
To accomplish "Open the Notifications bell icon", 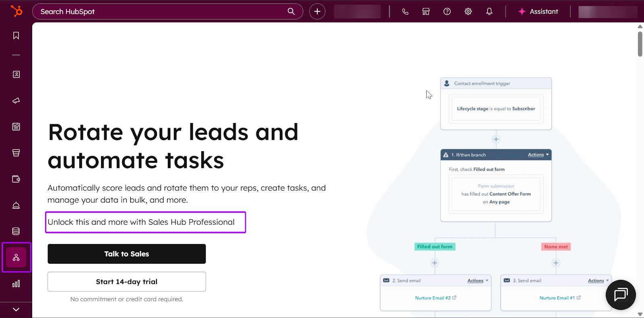I will pyautogui.click(x=489, y=12).
